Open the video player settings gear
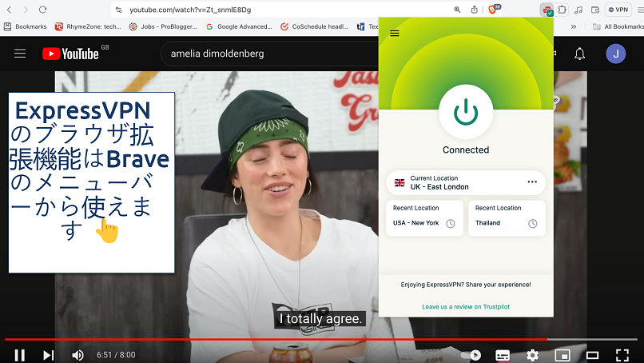Viewport: 644px width, 363px height. [532, 354]
